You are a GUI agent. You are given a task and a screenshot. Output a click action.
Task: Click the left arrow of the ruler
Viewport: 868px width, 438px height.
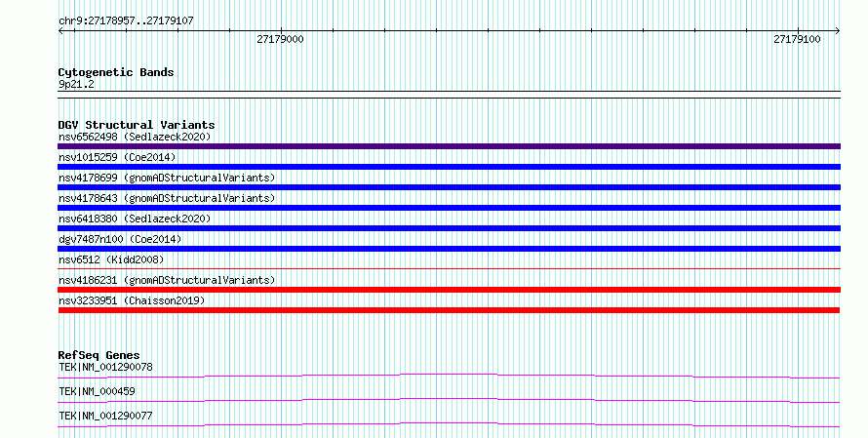(x=60, y=31)
